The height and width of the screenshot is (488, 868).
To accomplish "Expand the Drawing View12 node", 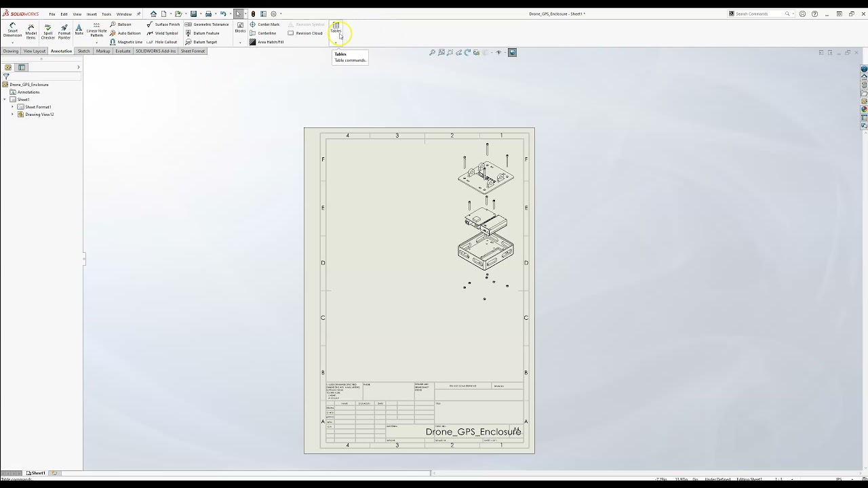I will (12, 115).
